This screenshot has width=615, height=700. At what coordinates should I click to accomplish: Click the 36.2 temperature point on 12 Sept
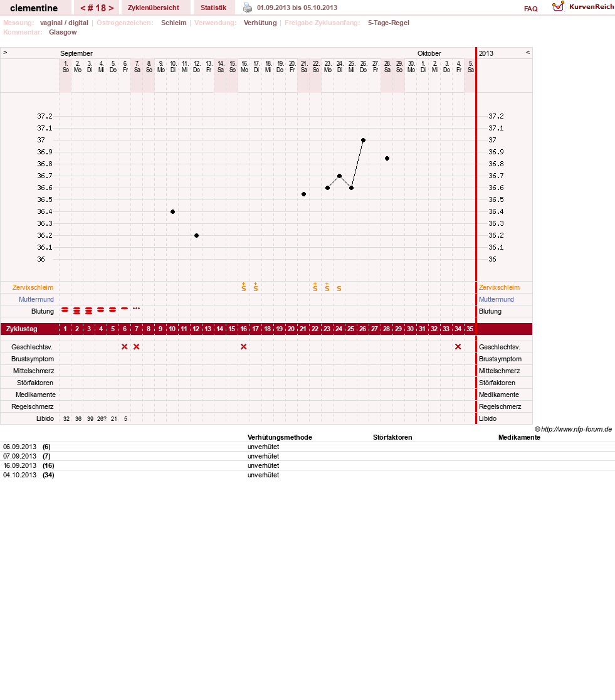point(196,235)
